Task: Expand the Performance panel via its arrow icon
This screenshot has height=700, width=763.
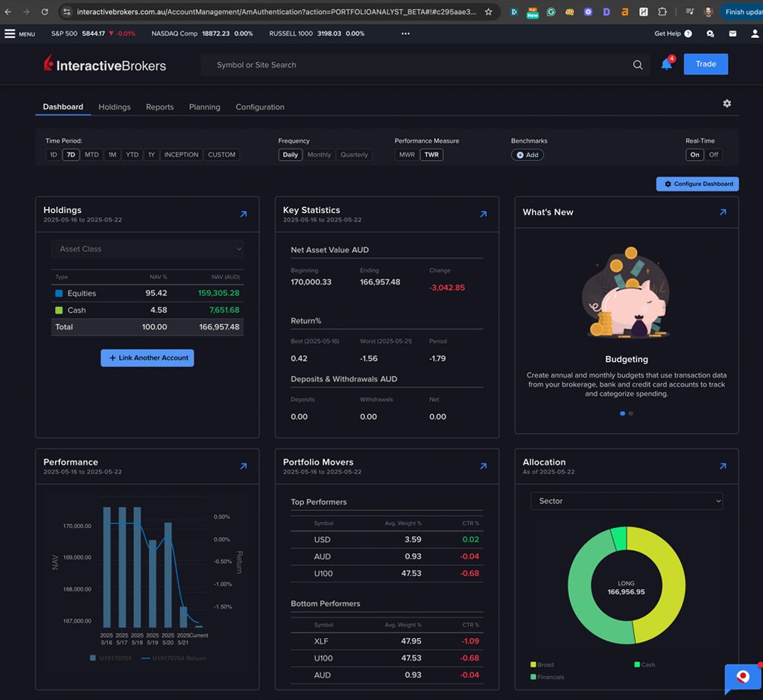Action: click(243, 465)
